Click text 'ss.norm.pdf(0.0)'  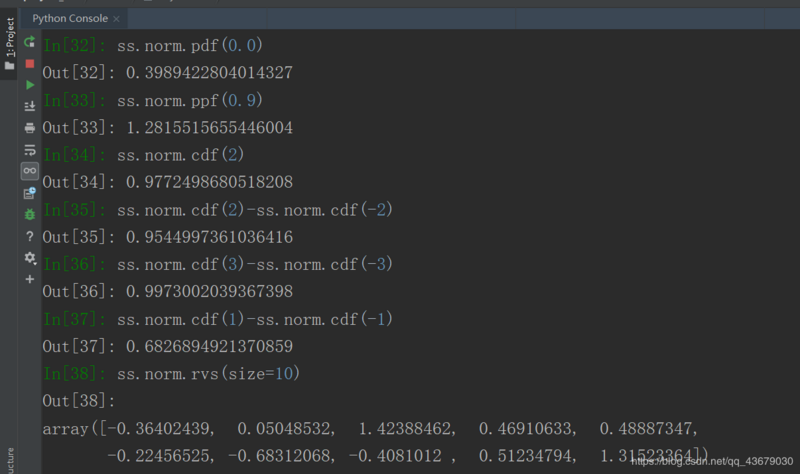pos(190,45)
